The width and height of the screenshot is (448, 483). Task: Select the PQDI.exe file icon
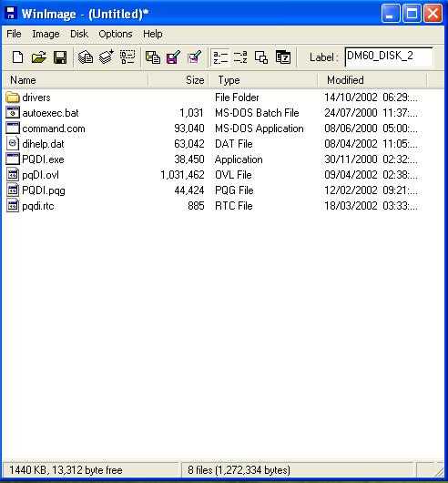[13, 159]
